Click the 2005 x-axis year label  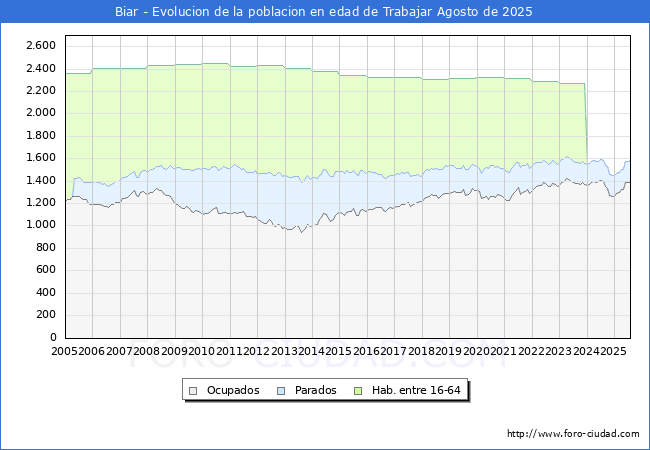tap(64, 351)
